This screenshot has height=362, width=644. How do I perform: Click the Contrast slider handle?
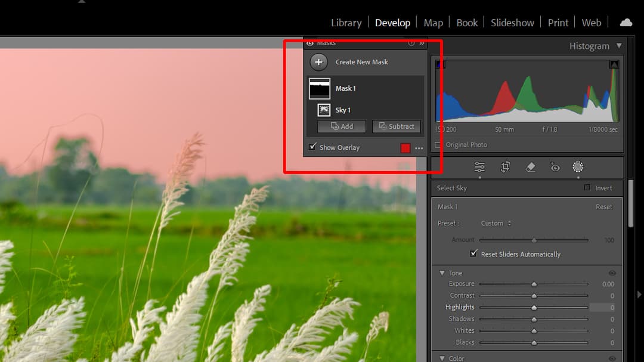point(534,295)
